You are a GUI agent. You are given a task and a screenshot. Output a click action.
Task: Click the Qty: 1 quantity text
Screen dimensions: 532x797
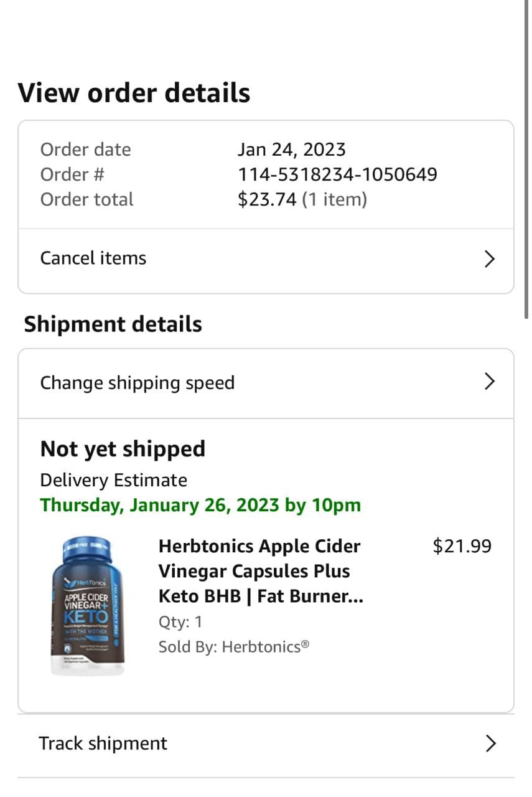tap(180, 622)
